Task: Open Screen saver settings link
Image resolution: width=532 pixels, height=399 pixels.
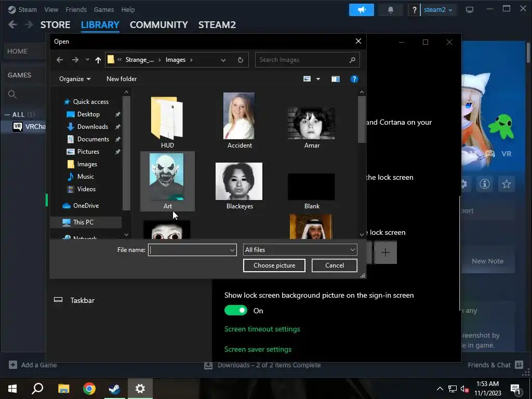Action: click(258, 349)
